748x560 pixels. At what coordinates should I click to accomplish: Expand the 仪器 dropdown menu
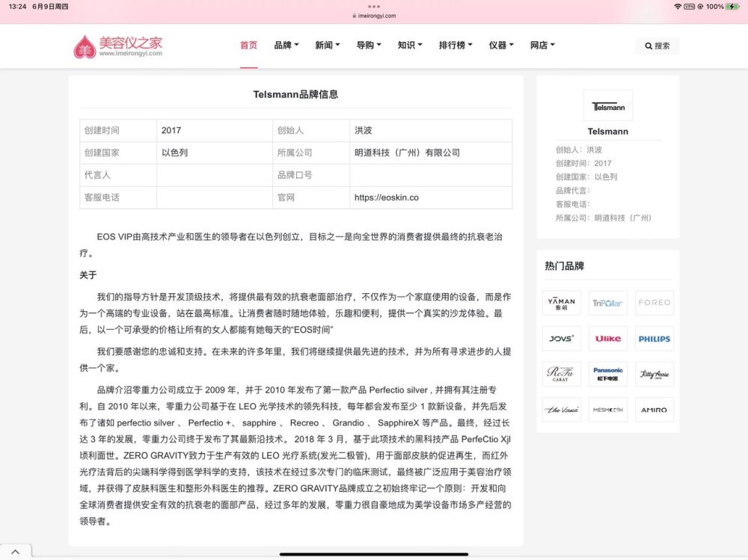click(501, 46)
